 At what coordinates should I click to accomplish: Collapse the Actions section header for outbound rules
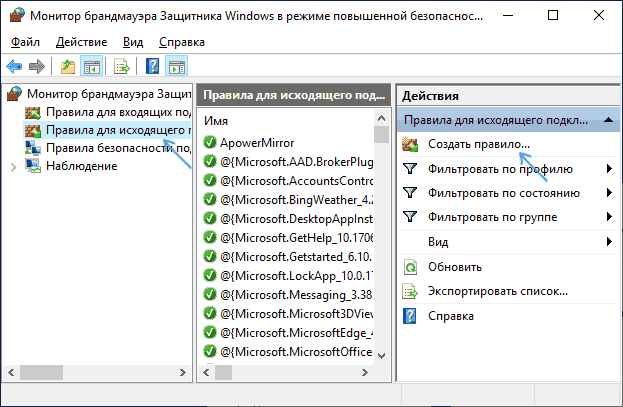(607, 120)
